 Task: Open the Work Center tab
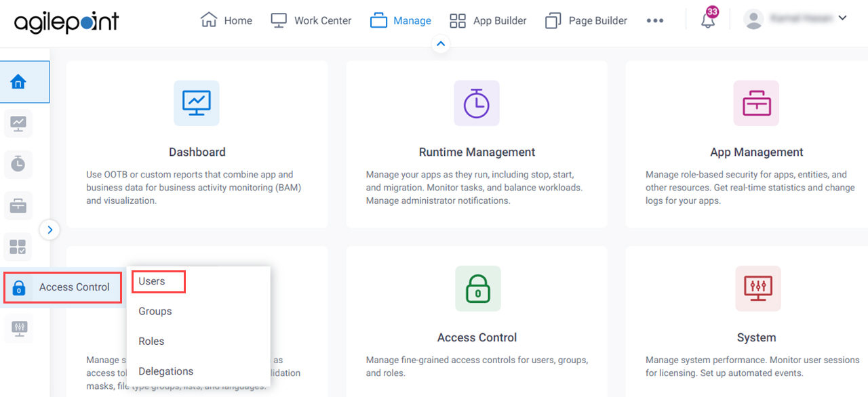311,20
